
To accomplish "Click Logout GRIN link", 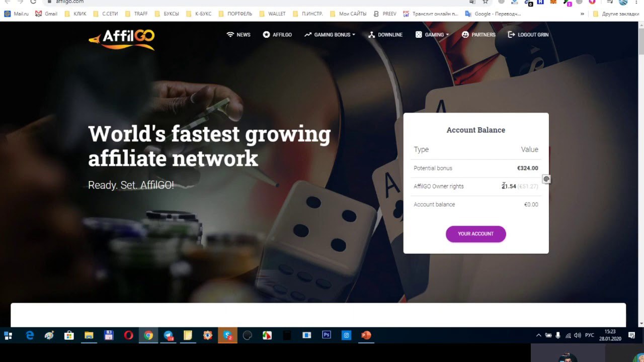I will pyautogui.click(x=528, y=35).
